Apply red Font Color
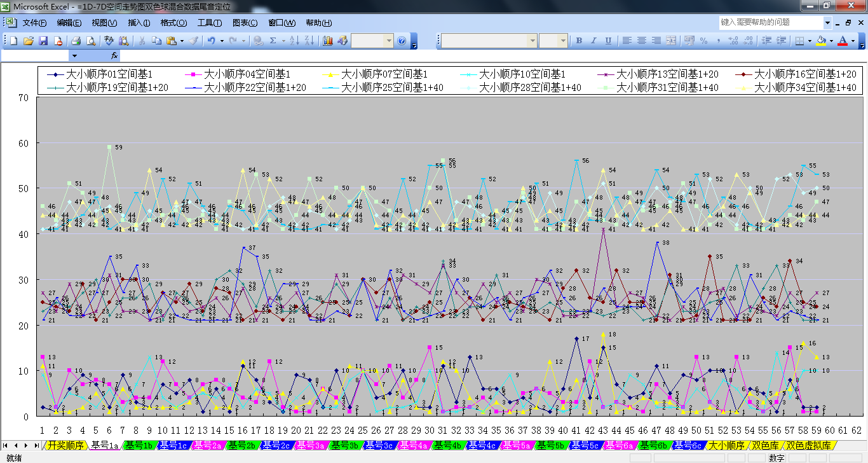 pyautogui.click(x=843, y=41)
